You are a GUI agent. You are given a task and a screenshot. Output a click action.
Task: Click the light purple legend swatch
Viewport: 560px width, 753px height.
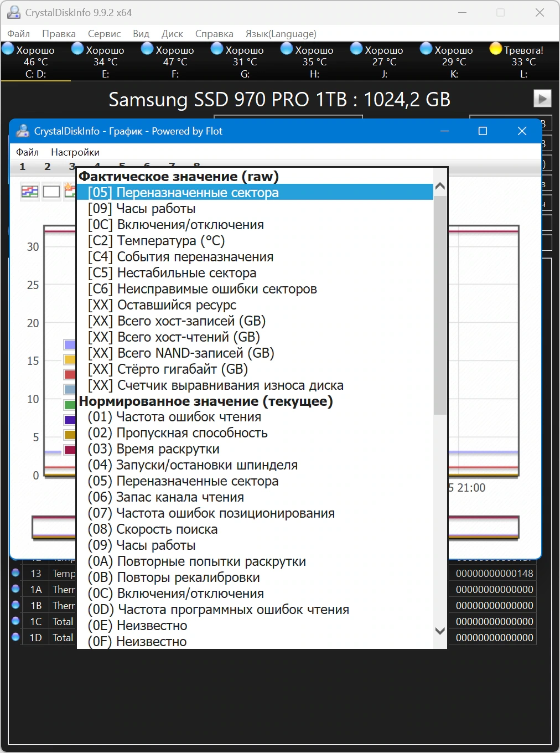point(70,344)
